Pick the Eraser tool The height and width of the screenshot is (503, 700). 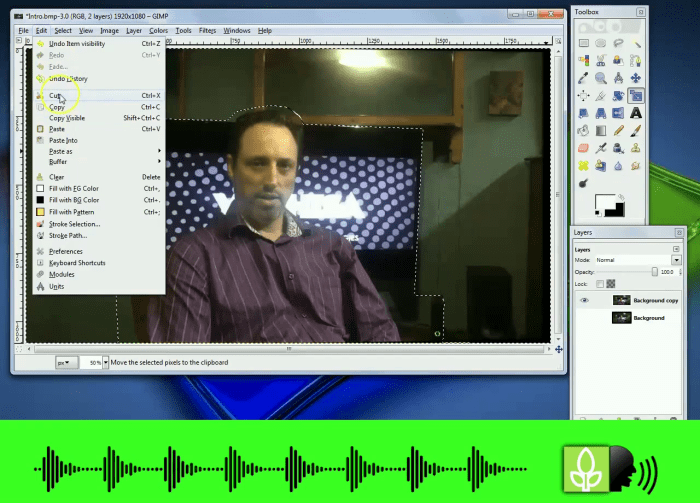click(583, 148)
